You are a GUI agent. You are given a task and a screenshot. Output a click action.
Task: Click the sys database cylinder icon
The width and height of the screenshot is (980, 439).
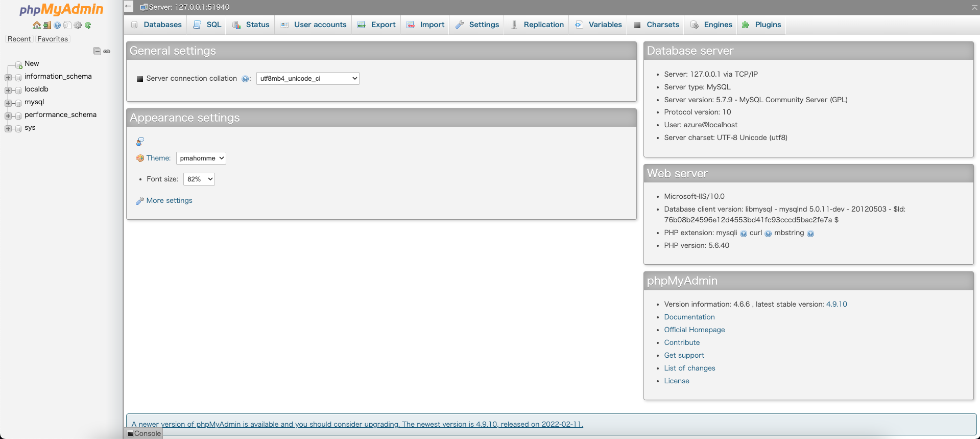[x=19, y=128]
